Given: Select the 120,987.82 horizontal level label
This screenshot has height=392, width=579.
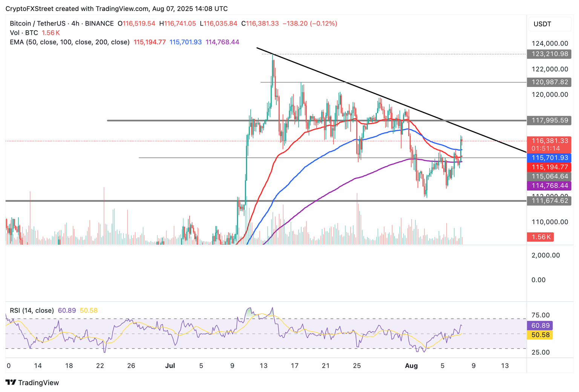Looking at the screenshot, I should tap(549, 82).
